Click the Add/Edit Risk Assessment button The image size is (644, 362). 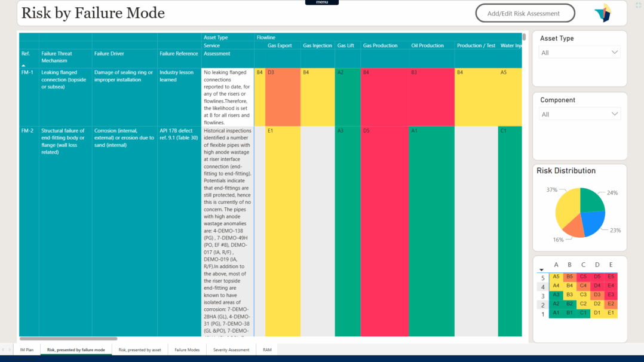(525, 13)
